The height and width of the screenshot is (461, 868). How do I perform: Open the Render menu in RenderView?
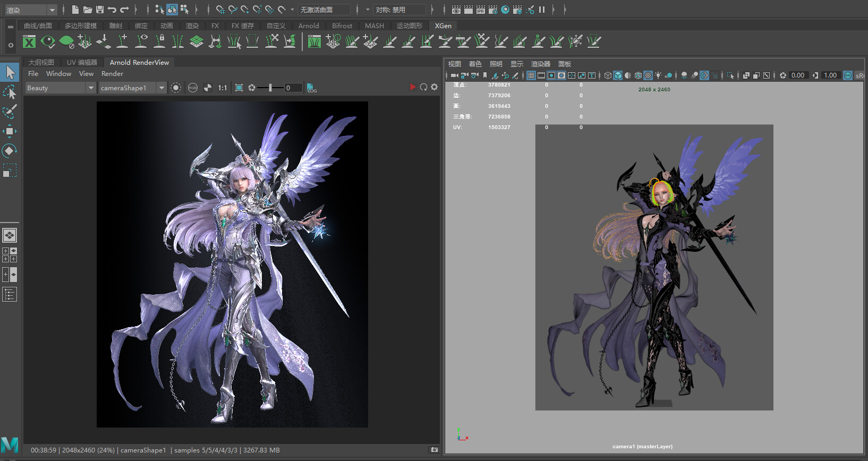point(112,74)
